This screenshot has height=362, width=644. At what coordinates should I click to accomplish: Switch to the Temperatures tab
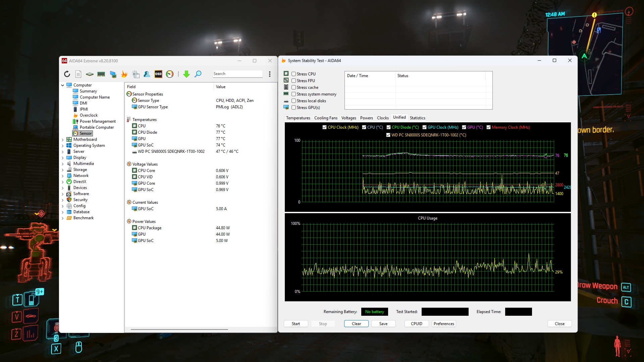point(298,118)
